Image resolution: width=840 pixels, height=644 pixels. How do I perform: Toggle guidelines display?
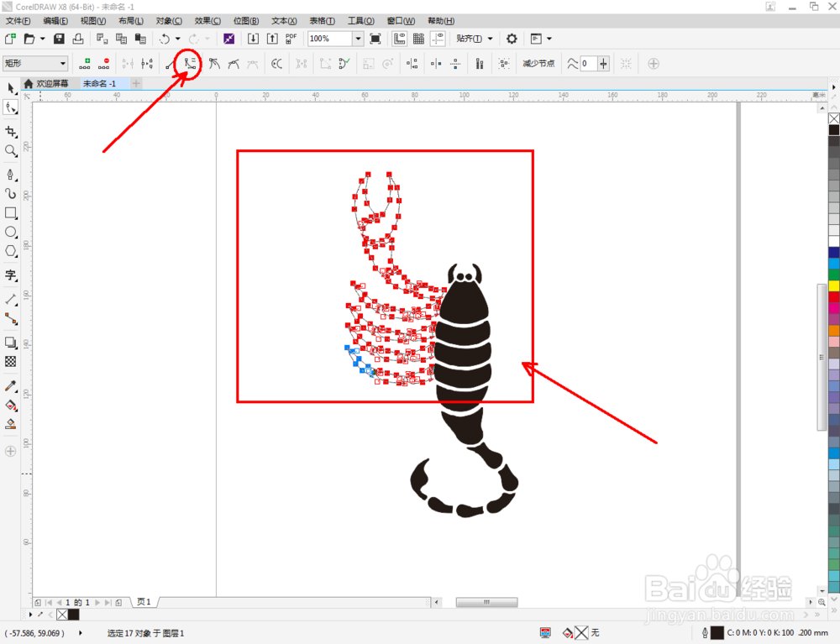point(438,39)
